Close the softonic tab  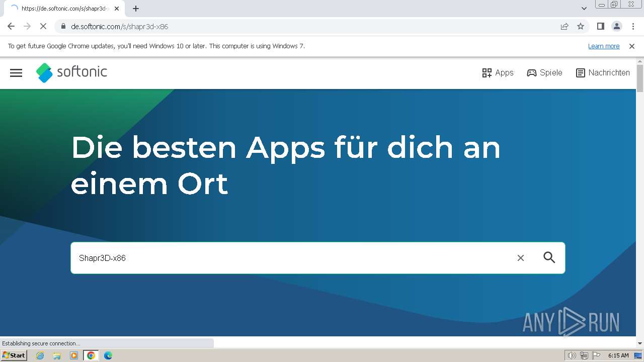coord(117,9)
